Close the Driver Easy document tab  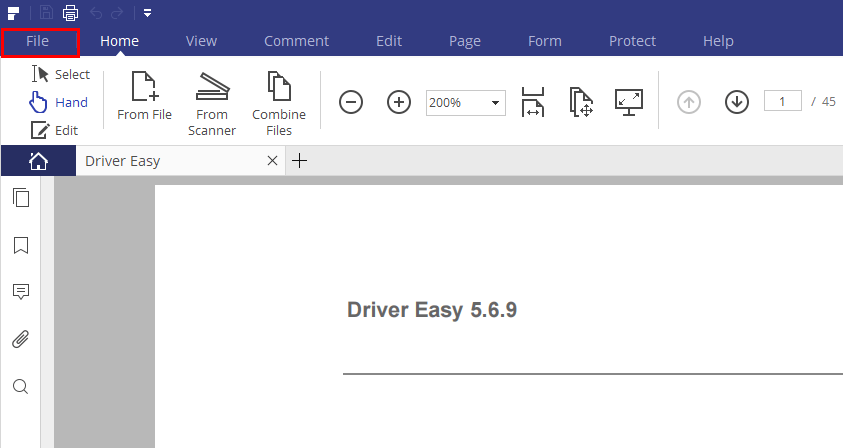coord(273,160)
